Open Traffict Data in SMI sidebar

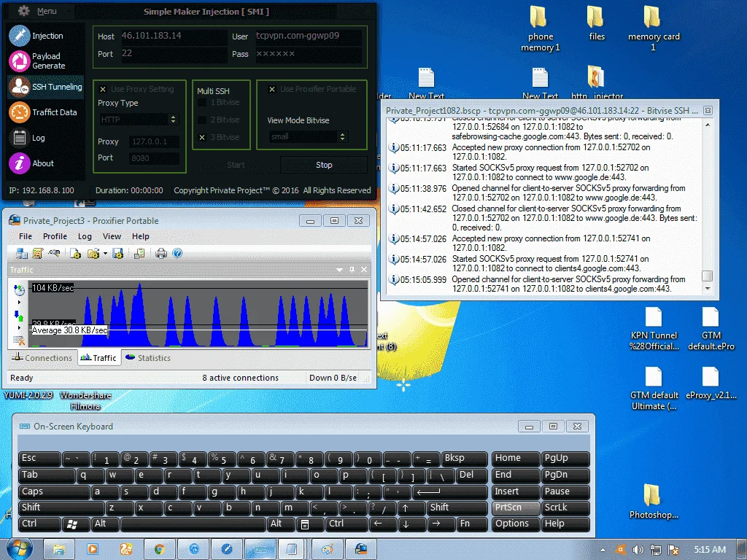(43, 112)
